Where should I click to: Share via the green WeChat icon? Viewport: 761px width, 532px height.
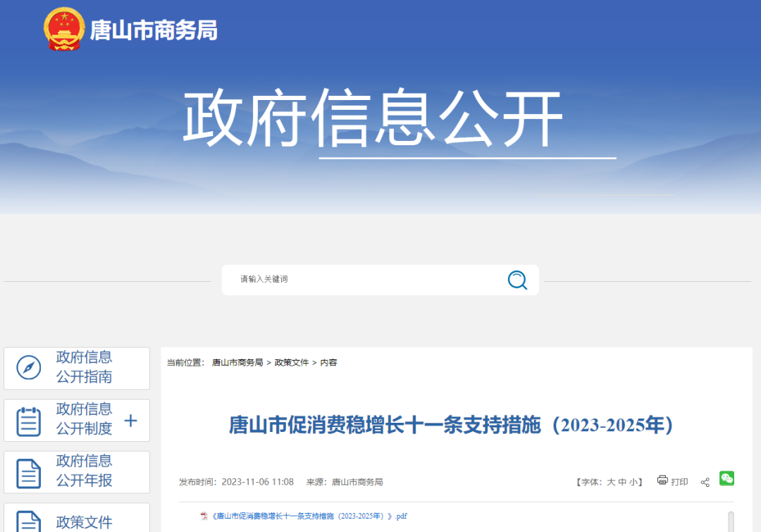[x=726, y=478]
